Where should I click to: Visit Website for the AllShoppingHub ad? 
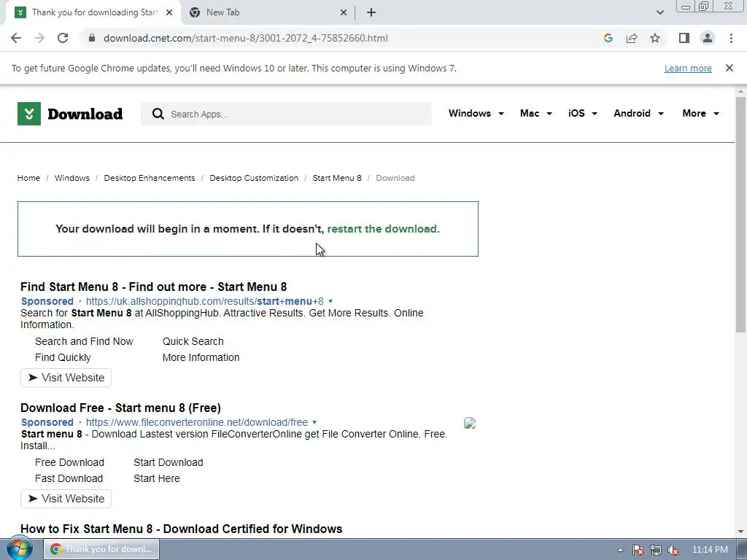click(x=66, y=378)
